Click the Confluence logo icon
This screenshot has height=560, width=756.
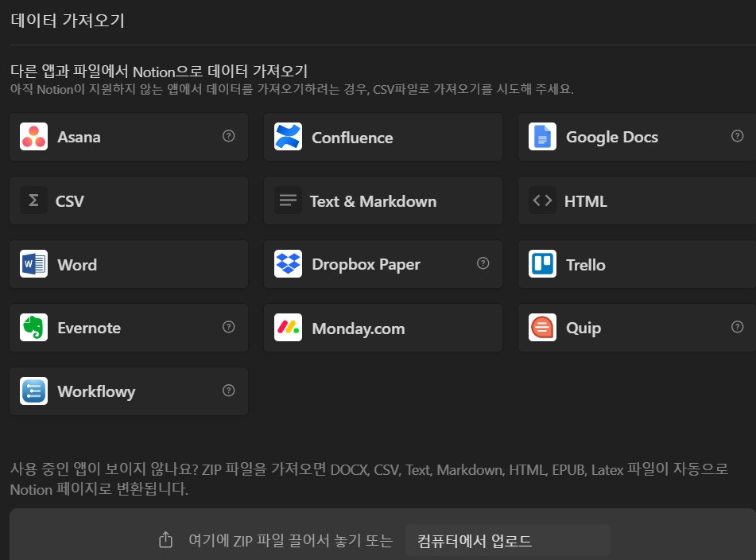288,137
